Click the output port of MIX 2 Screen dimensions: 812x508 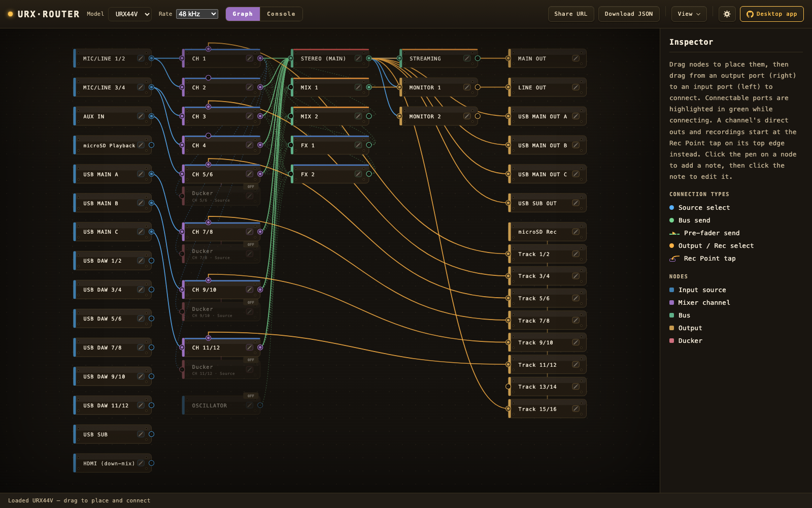pyautogui.click(x=369, y=116)
